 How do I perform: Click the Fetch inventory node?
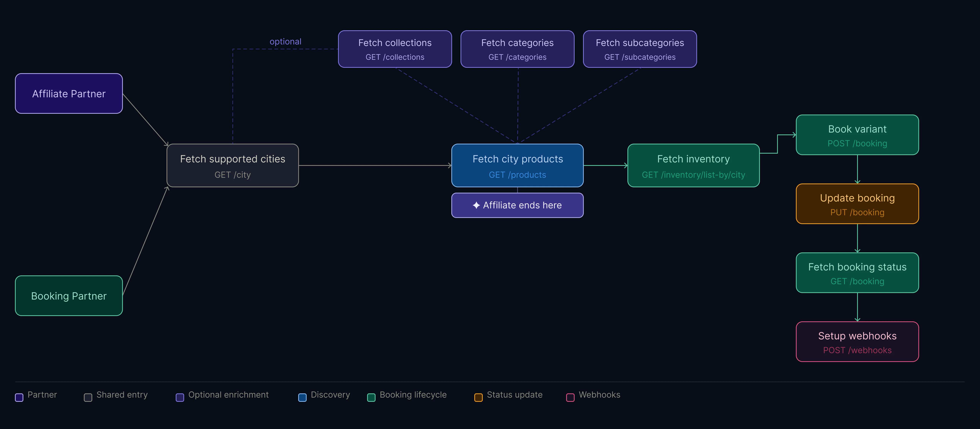[693, 166]
